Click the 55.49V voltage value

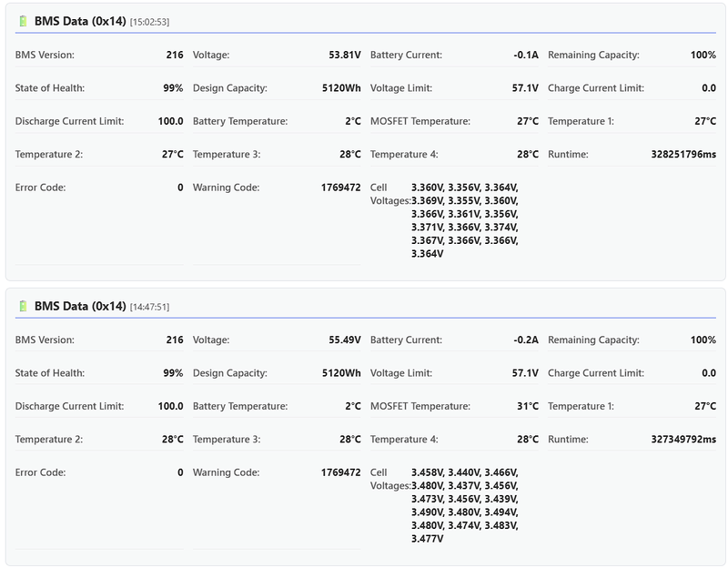(x=345, y=340)
